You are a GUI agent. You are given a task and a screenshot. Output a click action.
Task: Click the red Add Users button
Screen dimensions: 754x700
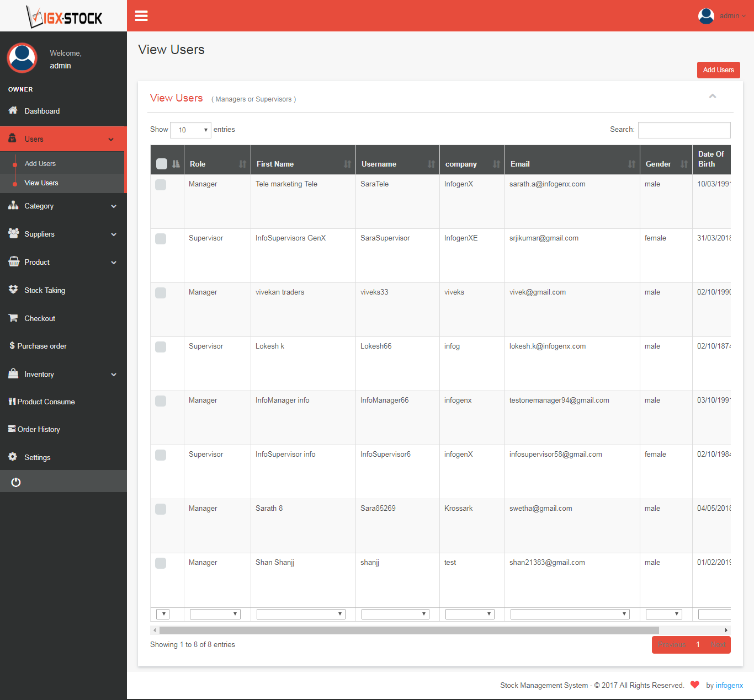[718, 70]
